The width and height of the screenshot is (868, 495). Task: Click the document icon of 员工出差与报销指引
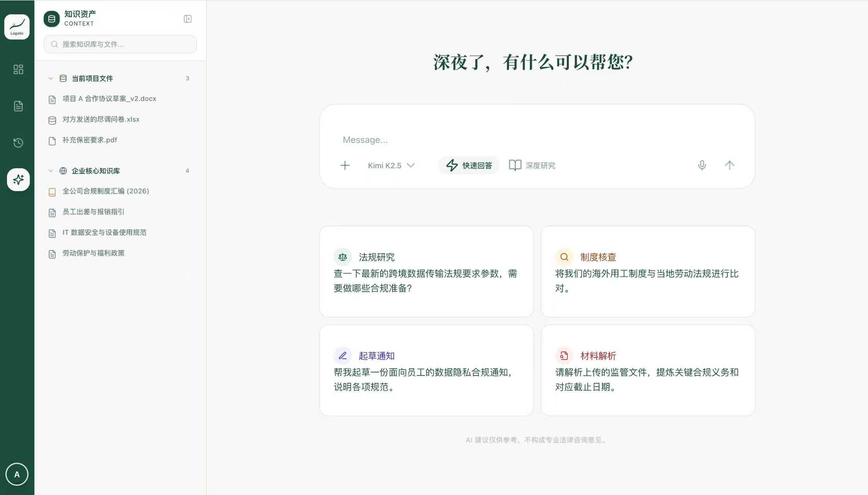52,213
